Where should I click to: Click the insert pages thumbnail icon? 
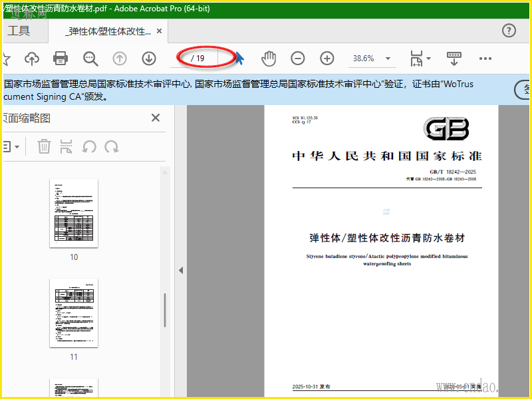point(66,146)
